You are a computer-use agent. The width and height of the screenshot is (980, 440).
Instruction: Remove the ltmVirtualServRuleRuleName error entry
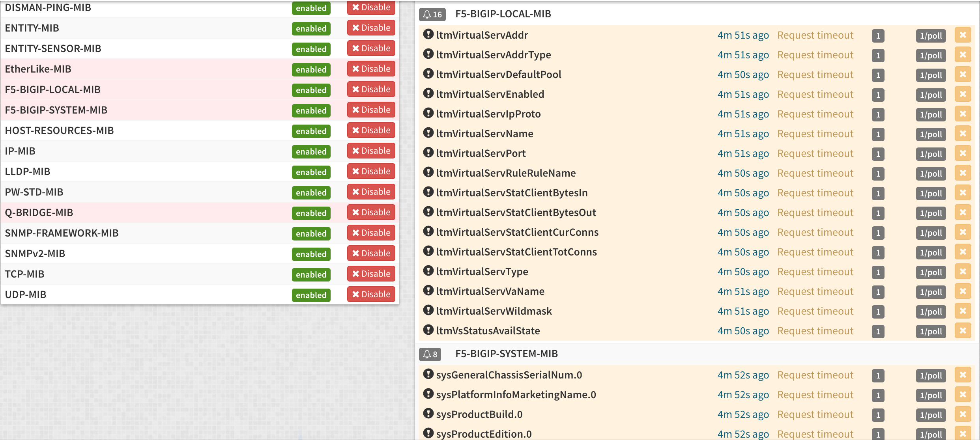point(963,173)
